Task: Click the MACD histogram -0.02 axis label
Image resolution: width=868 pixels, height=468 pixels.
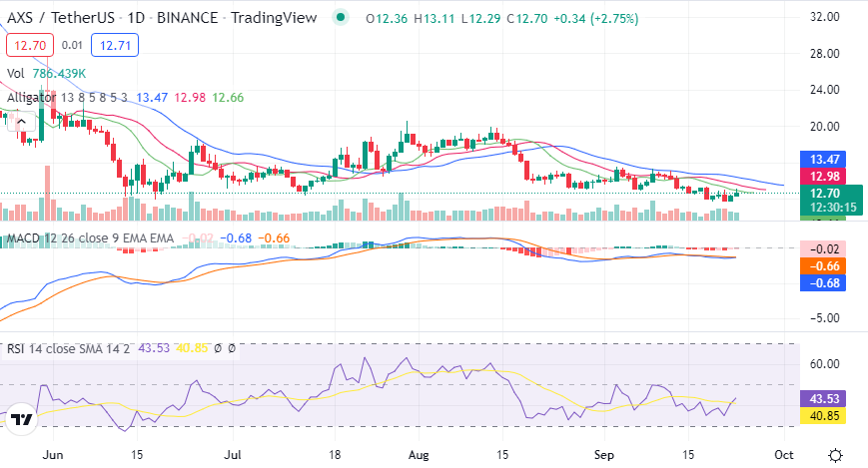Action: tap(823, 248)
